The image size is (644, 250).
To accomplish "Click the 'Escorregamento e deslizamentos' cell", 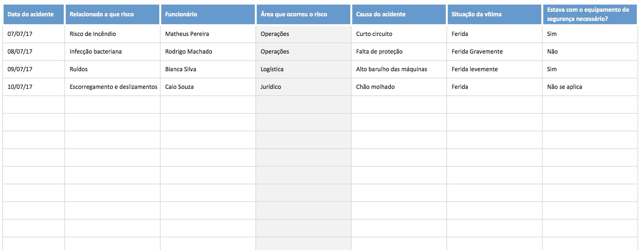I will 113,87.
